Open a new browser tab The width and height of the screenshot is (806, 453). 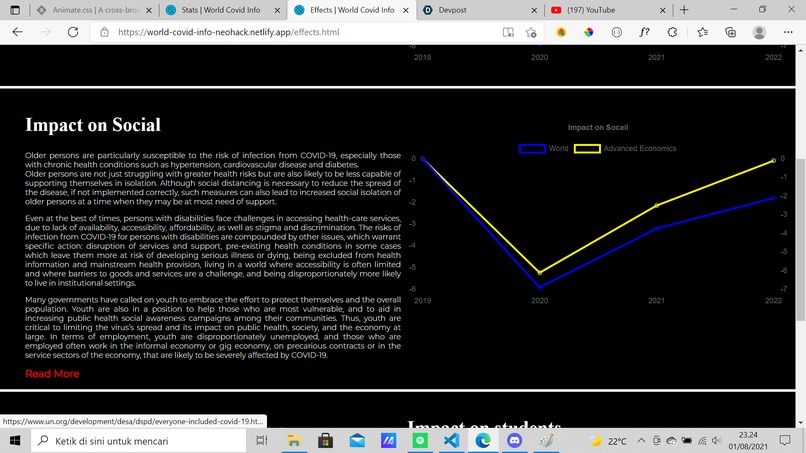[684, 10]
